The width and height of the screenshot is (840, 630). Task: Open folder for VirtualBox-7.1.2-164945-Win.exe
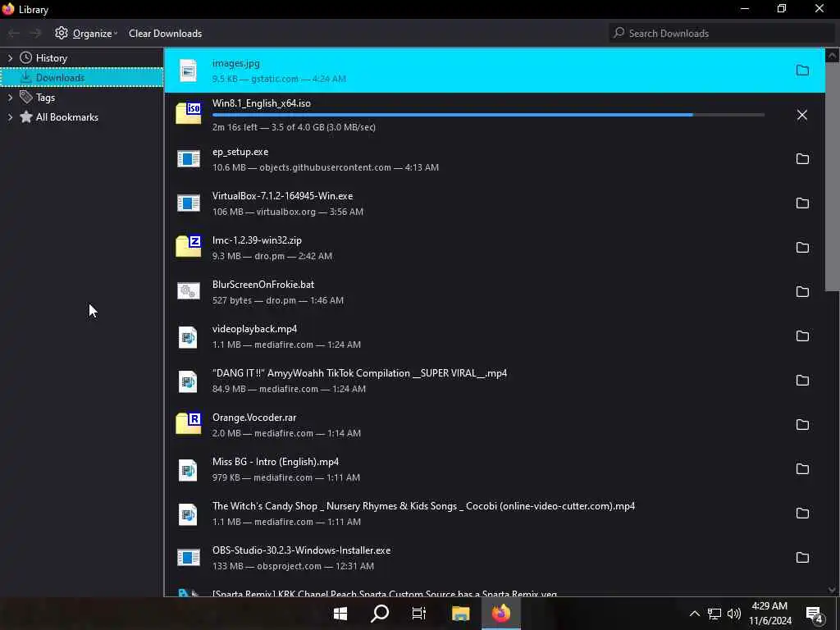(x=802, y=203)
